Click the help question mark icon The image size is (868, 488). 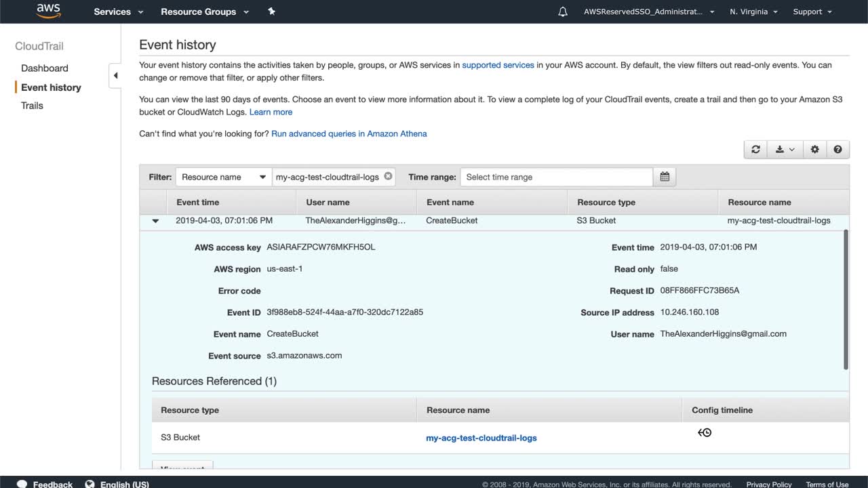tap(837, 150)
